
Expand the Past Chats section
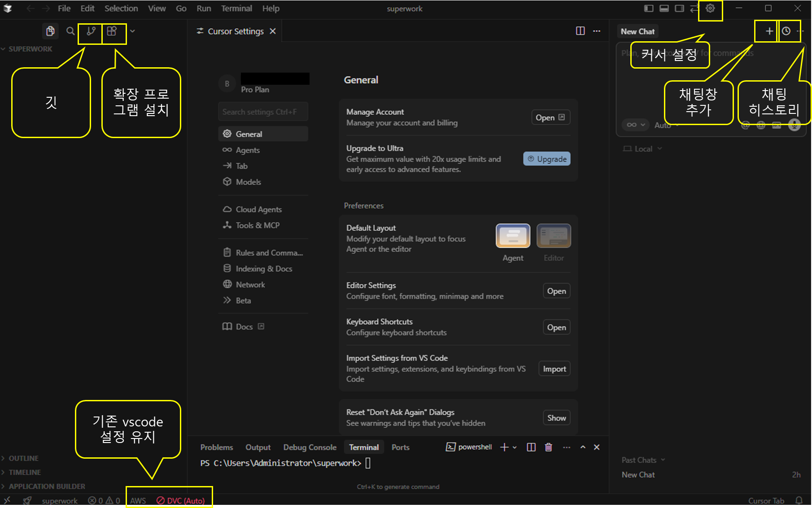(x=643, y=460)
